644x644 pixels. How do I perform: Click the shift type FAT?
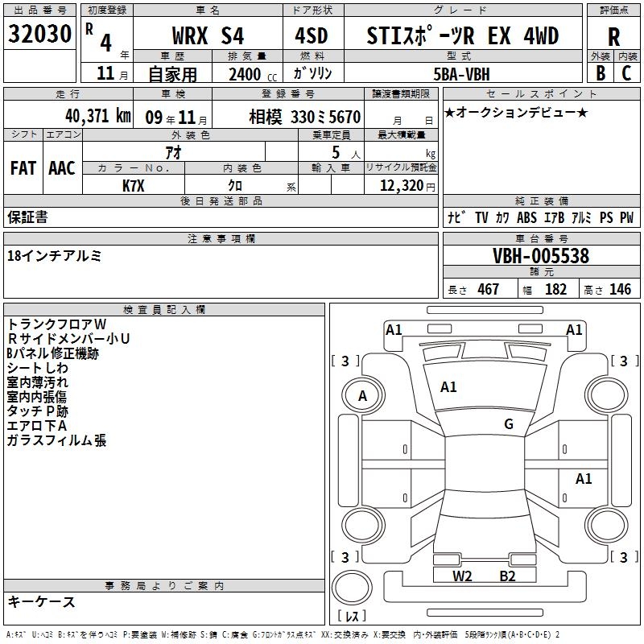click(23, 168)
